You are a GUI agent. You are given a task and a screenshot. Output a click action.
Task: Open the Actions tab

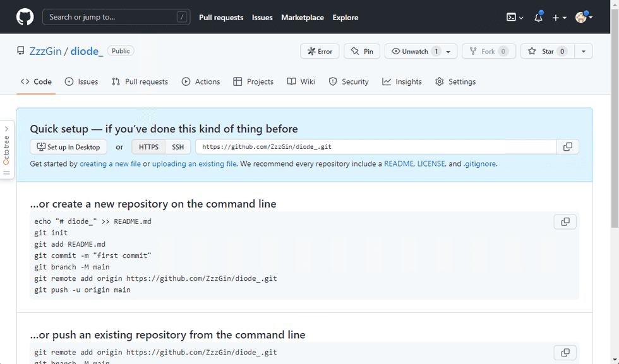point(201,81)
